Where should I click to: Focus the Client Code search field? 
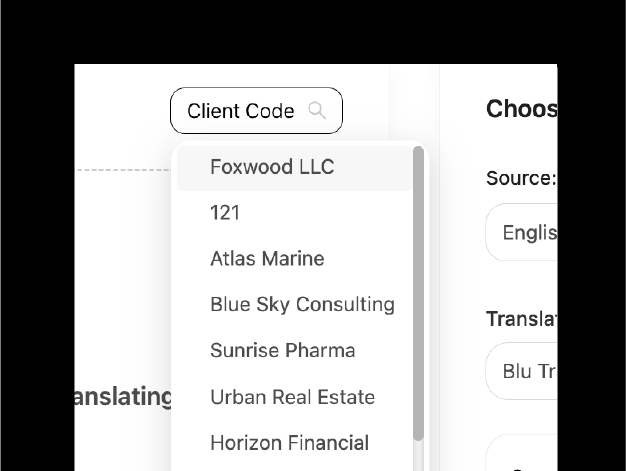point(241,111)
